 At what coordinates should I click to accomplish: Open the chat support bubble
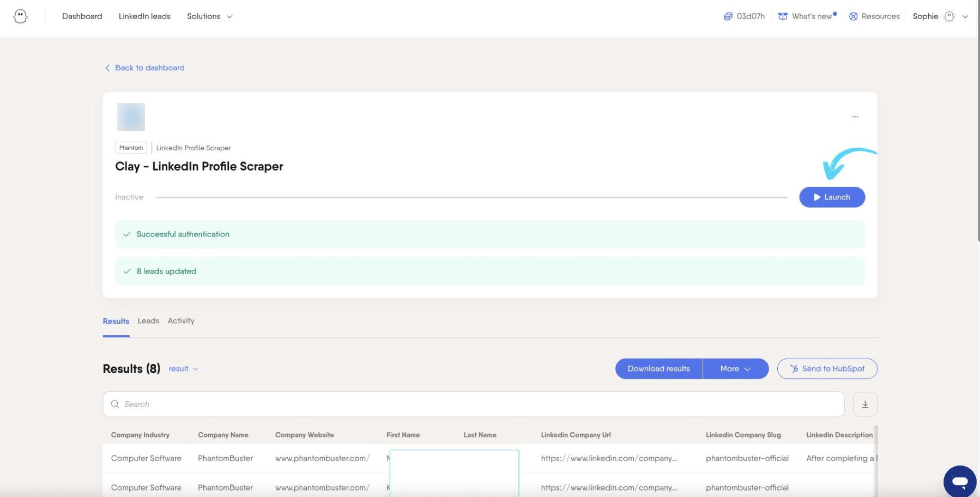coord(960,481)
